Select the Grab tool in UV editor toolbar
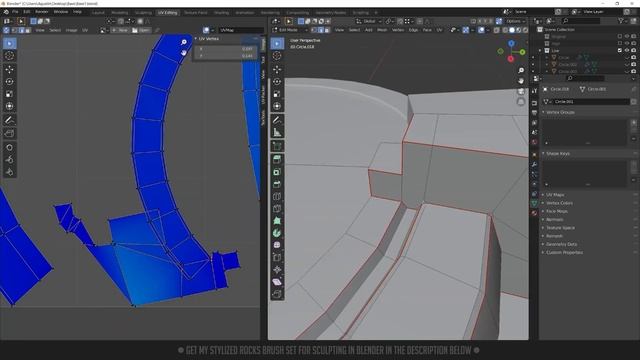Image resolution: width=640 pixels, height=360 pixels. pos(9,147)
